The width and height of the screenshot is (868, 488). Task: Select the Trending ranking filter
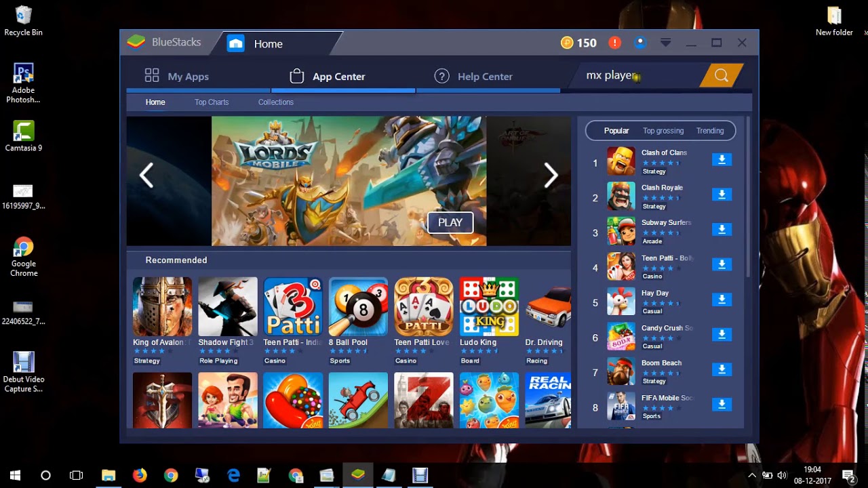pos(710,131)
